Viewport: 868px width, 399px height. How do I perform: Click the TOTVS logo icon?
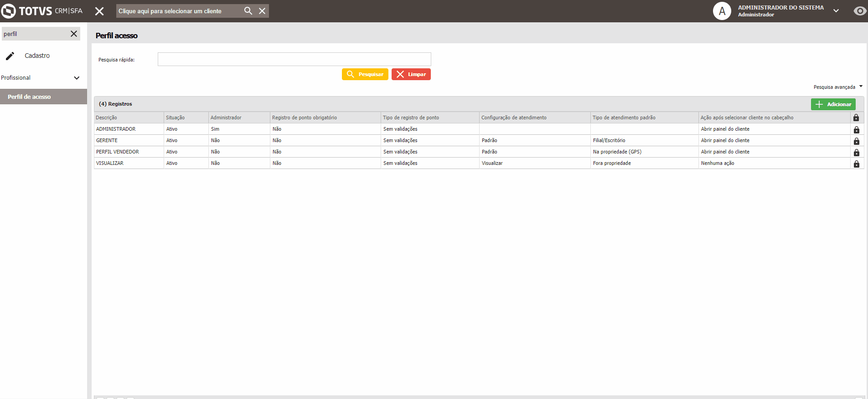(x=8, y=11)
